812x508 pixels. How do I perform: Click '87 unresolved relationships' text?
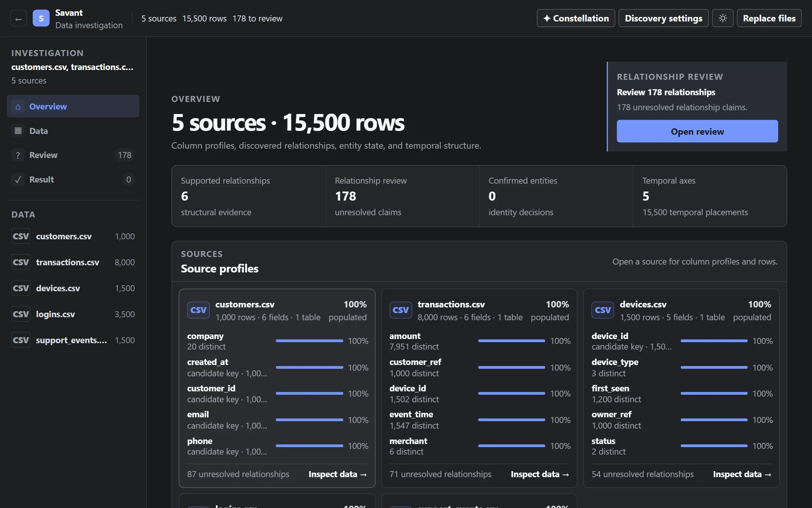click(x=238, y=474)
